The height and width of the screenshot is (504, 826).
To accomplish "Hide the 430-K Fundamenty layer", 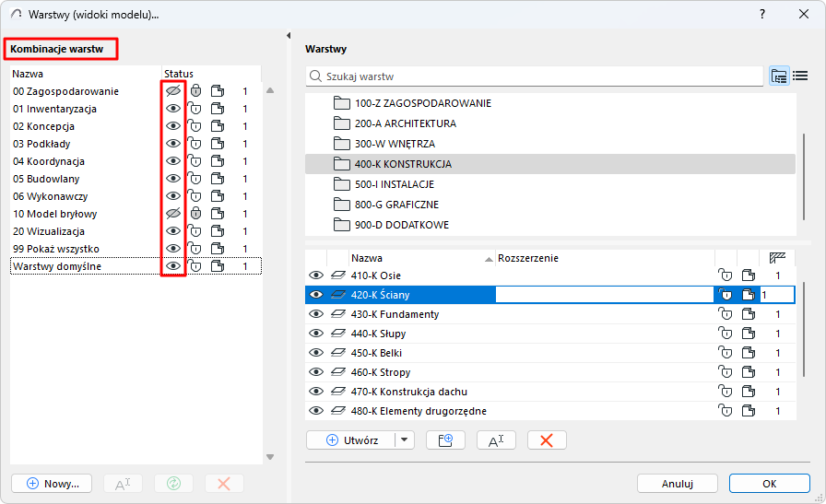I will (x=315, y=314).
